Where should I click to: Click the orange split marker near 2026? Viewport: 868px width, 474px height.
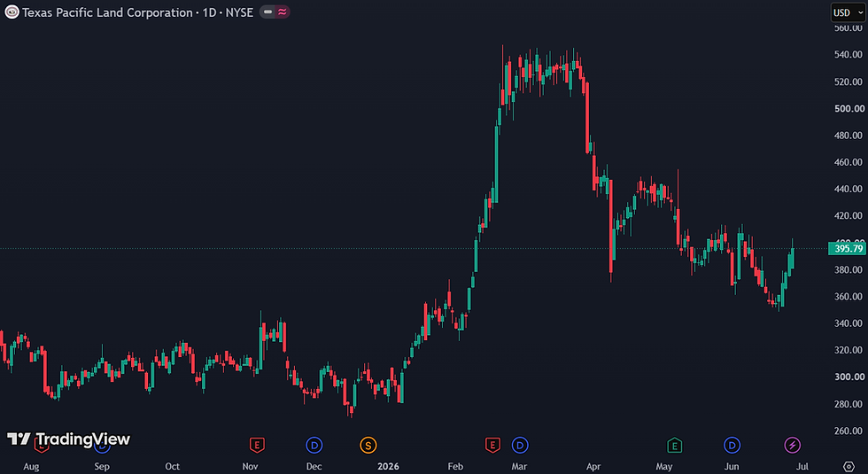[x=368, y=445]
